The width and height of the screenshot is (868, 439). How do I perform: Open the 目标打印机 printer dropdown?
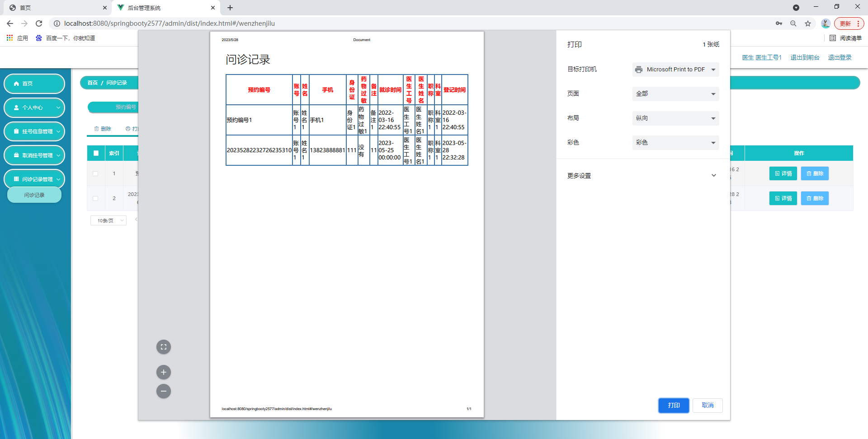[x=675, y=70]
